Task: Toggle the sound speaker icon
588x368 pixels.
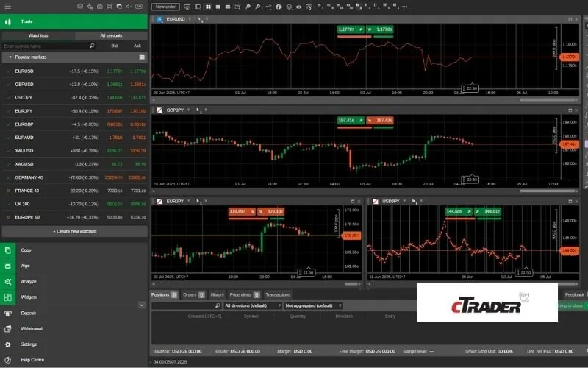Action: click(129, 7)
